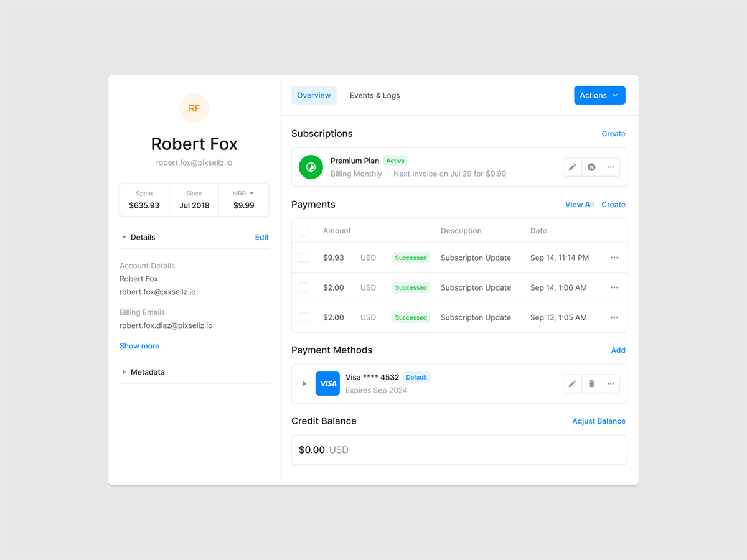Image resolution: width=747 pixels, height=560 pixels.
Task: Click Show more under Billing Emails
Action: (139, 346)
